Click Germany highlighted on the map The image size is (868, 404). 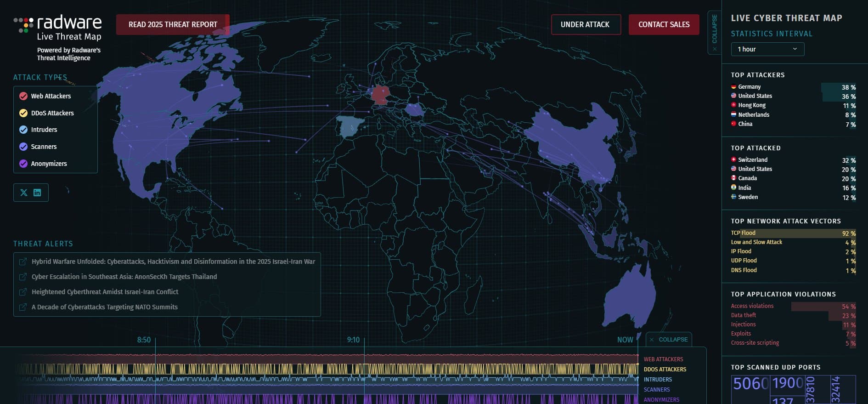point(380,95)
